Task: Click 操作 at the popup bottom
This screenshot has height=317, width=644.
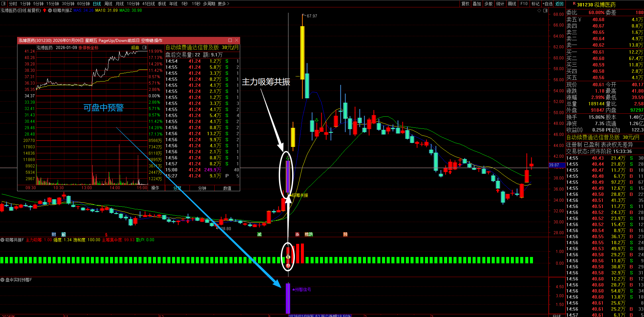Action: [155, 188]
